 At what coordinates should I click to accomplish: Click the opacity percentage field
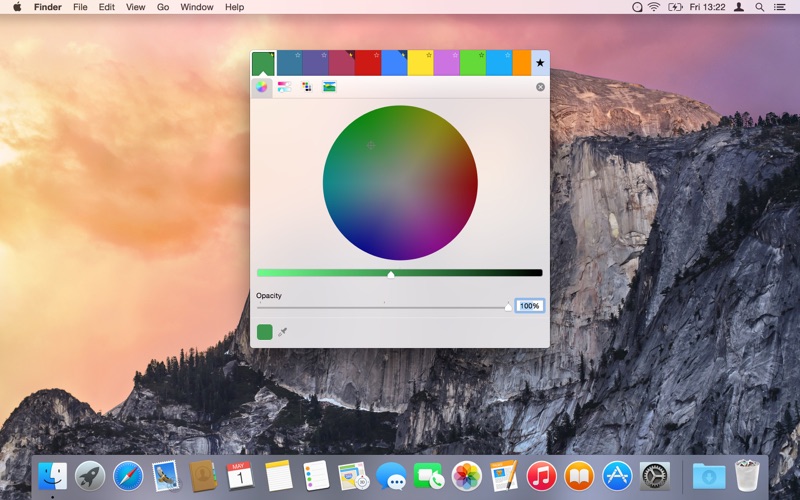(x=529, y=306)
